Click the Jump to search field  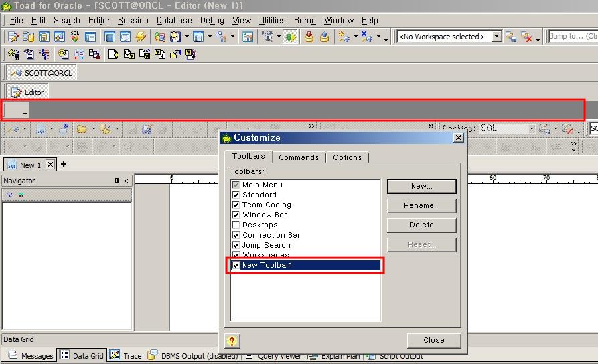(x=573, y=37)
